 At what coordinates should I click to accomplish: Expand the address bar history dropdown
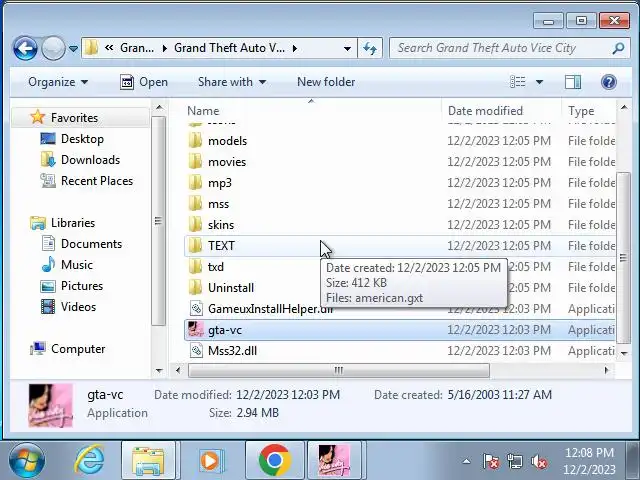click(x=347, y=49)
